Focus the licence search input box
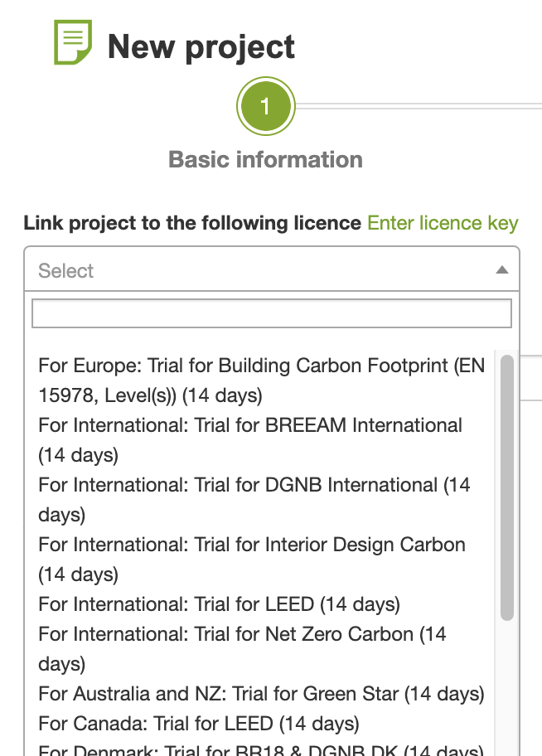 click(x=271, y=313)
